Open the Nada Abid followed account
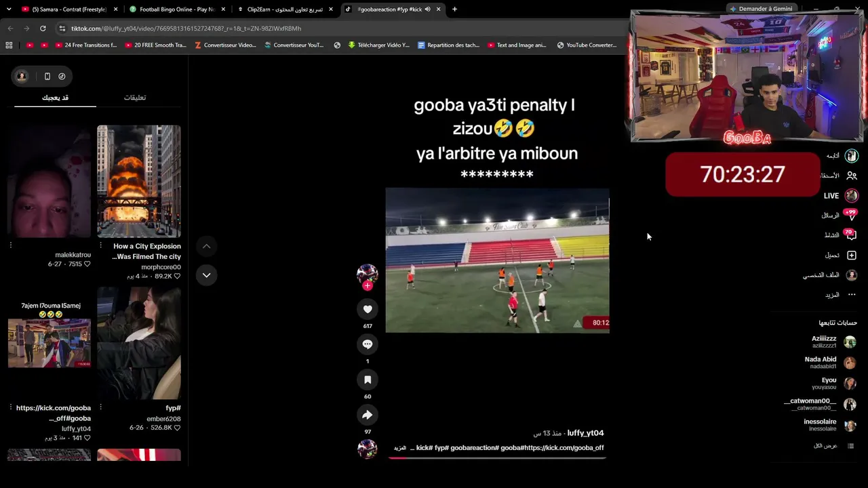The height and width of the screenshot is (488, 868). pyautogui.click(x=830, y=363)
